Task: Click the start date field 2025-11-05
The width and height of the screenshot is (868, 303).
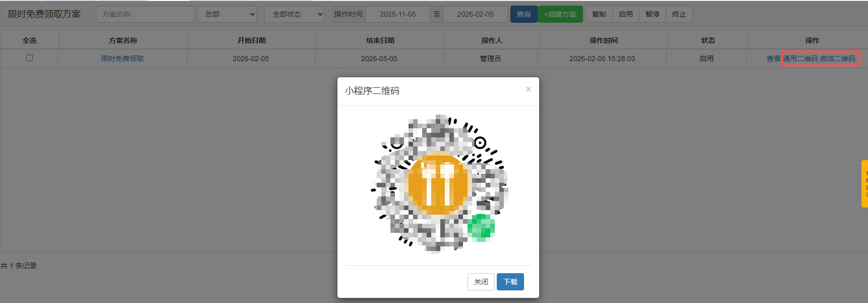Action: 398,14
